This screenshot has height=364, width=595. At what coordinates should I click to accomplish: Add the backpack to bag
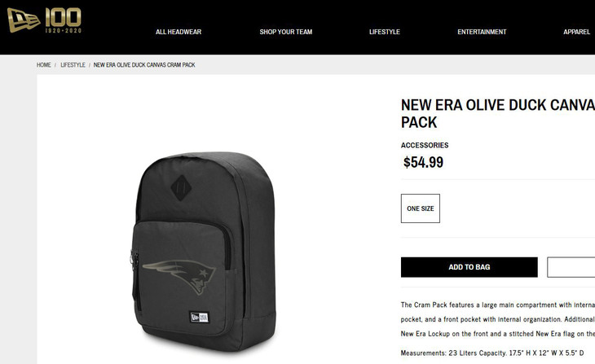point(469,267)
